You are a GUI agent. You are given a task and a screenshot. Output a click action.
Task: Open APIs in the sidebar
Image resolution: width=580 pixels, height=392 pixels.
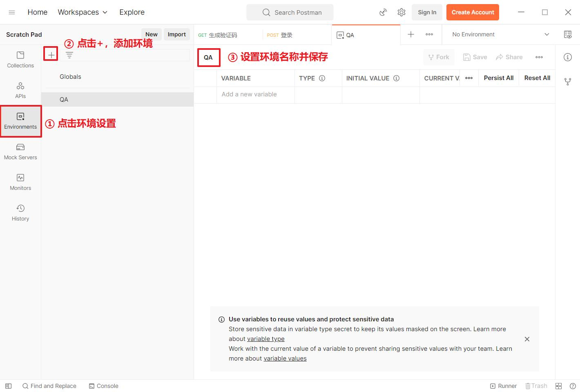(x=20, y=90)
